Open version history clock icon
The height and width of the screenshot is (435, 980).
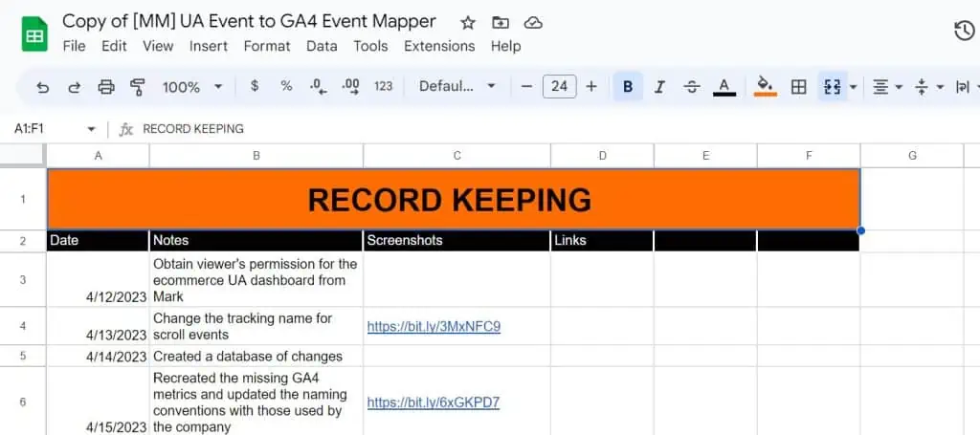pyautogui.click(x=965, y=31)
